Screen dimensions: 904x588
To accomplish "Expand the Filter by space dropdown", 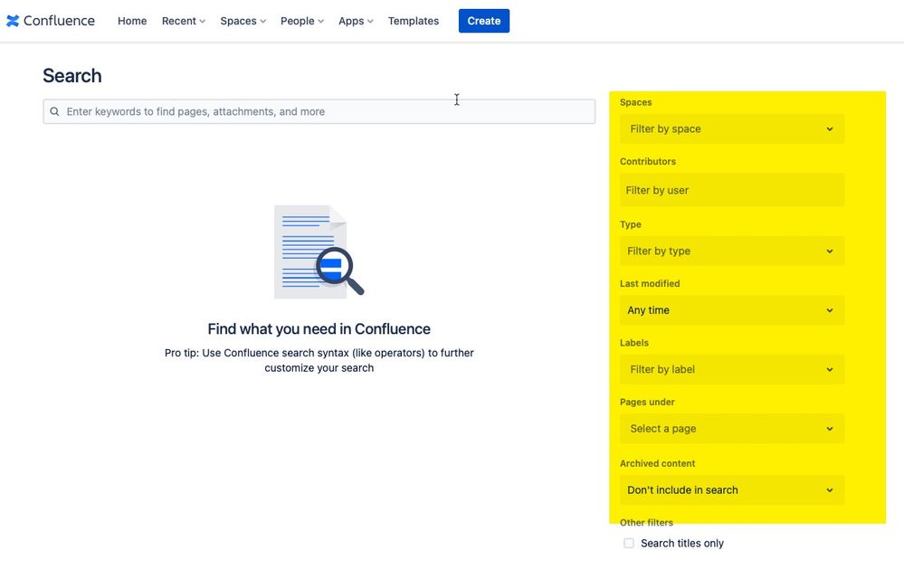I will tap(732, 128).
